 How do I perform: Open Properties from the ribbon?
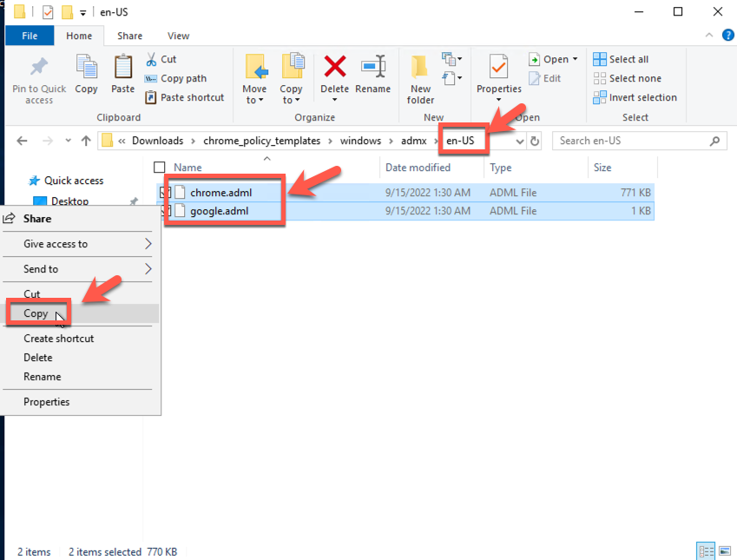coord(498,68)
